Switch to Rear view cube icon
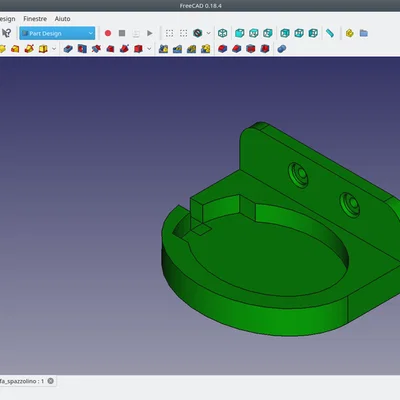The width and height of the screenshot is (400, 400). [x=285, y=33]
